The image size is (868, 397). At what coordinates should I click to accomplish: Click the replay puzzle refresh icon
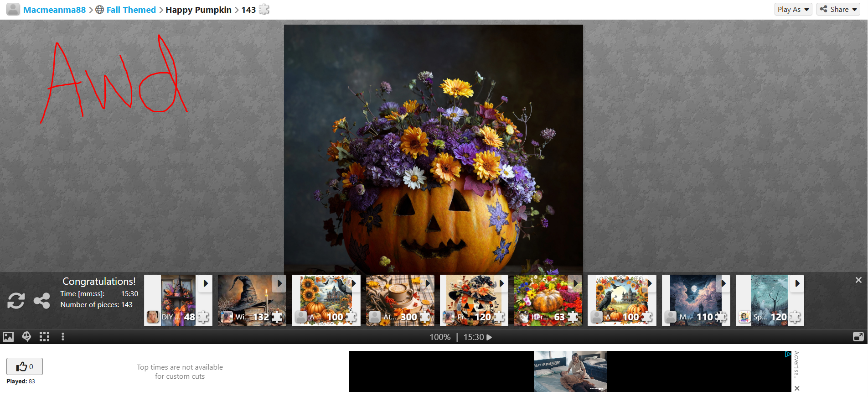(16, 301)
